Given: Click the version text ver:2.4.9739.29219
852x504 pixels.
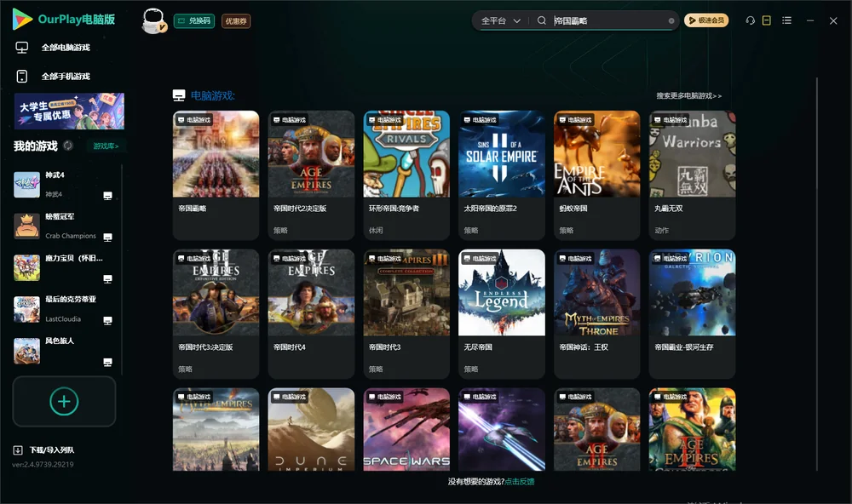Looking at the screenshot, I should click(43, 464).
